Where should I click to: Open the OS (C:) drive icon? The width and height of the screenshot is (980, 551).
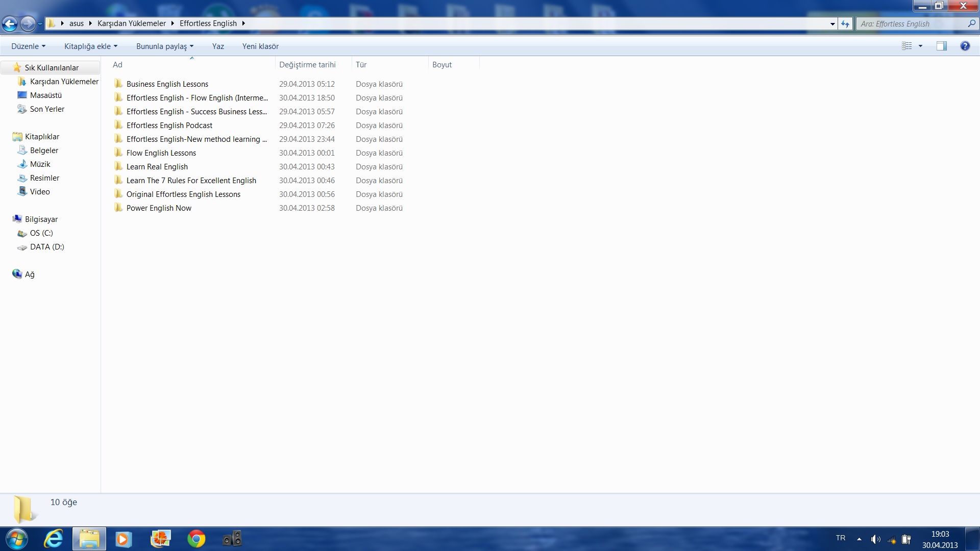[x=22, y=233]
